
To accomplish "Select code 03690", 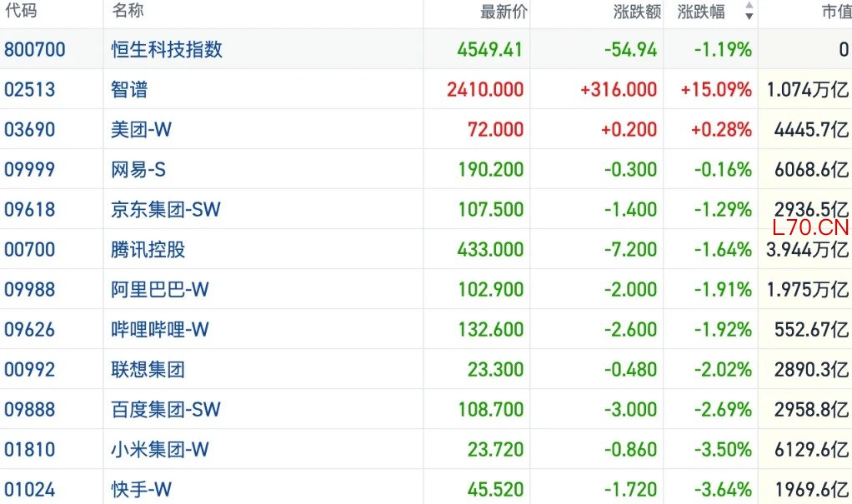I will 29,130.
